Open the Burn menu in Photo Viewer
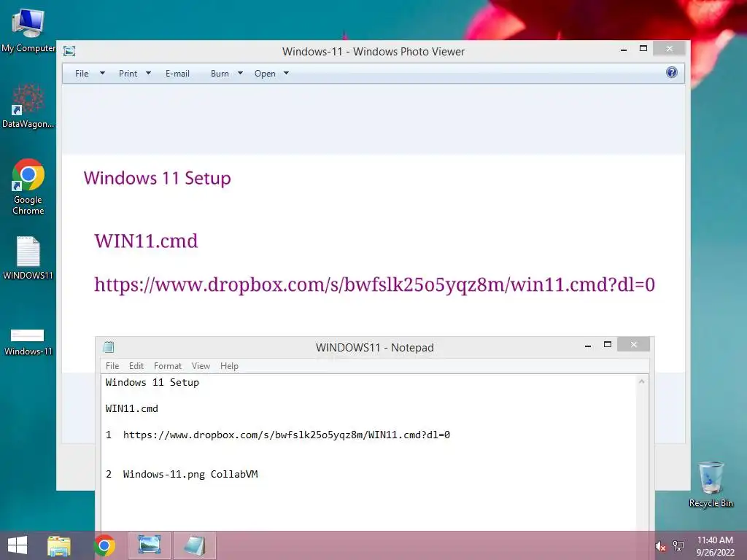747x560 pixels. (220, 74)
